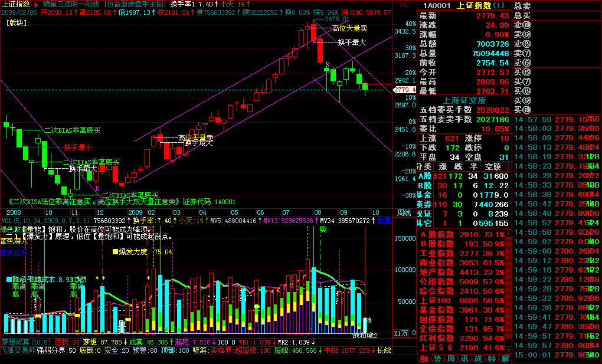Click the red 换手最小 annotation
The image size is (602, 364).
(78, 147)
